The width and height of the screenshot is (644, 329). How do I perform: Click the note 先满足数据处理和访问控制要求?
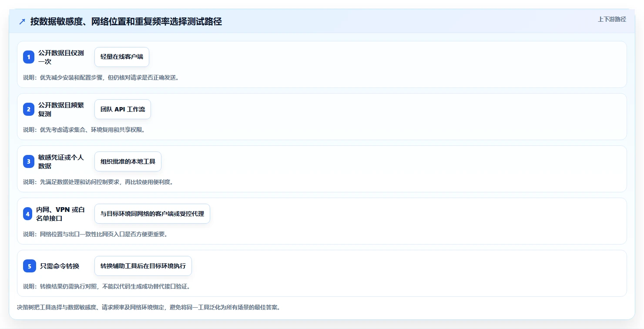(x=98, y=182)
